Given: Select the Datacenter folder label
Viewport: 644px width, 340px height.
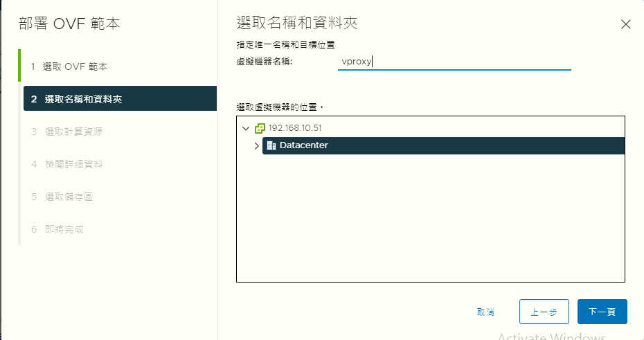Looking at the screenshot, I should pos(303,145).
